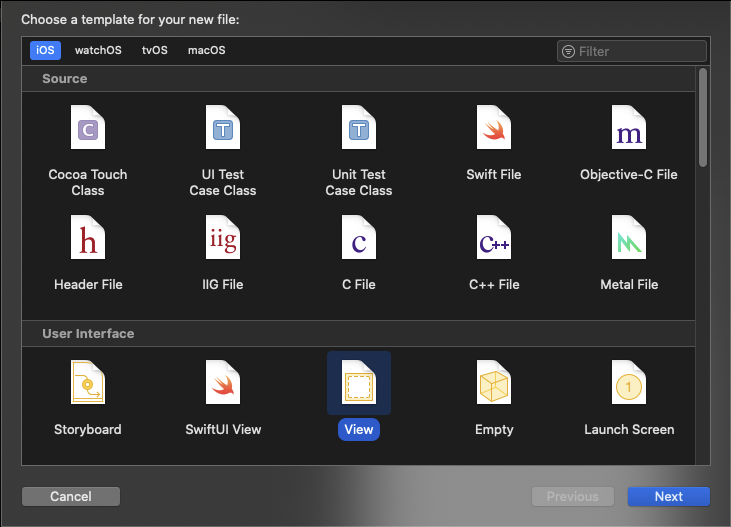Image resolution: width=731 pixels, height=527 pixels.
Task: Choose the Objective-C File icon
Action: [629, 127]
